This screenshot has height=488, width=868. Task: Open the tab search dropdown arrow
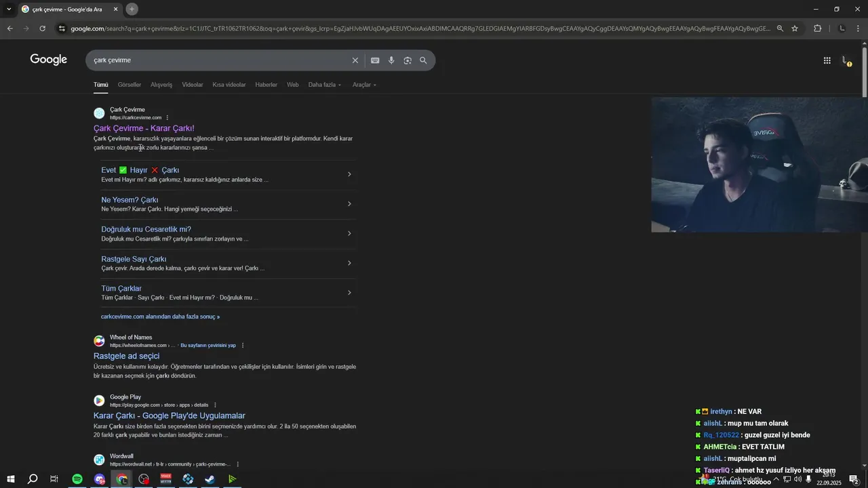click(x=8, y=9)
